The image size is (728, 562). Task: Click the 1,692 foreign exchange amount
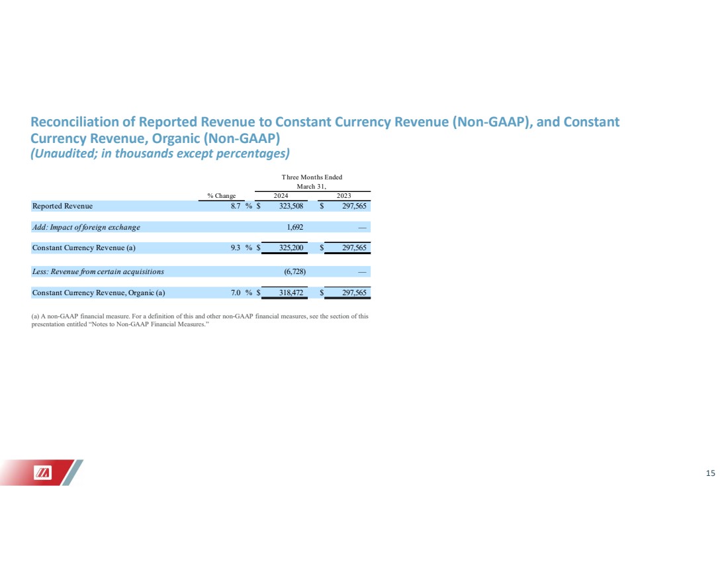click(x=295, y=227)
